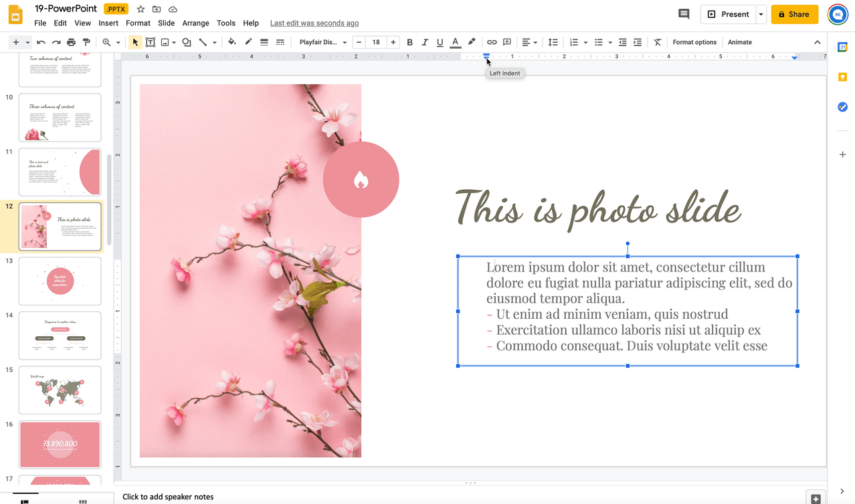The image size is (855, 504).
Task: Decrease the font size with minus button
Action: coord(359,42)
